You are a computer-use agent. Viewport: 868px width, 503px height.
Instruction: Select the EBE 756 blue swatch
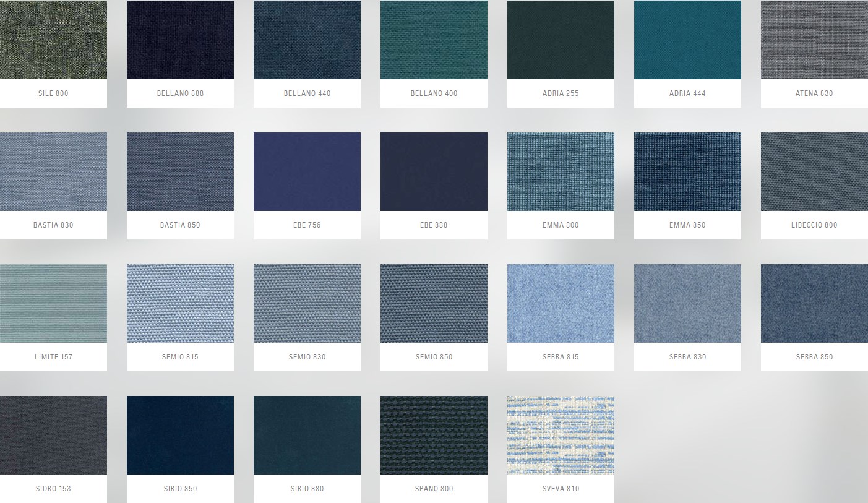click(x=307, y=171)
